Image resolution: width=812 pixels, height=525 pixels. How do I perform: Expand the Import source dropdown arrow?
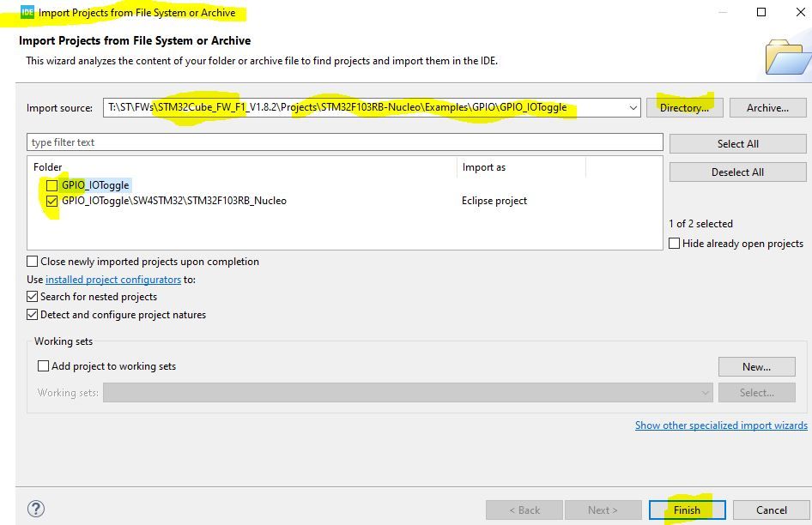(633, 108)
